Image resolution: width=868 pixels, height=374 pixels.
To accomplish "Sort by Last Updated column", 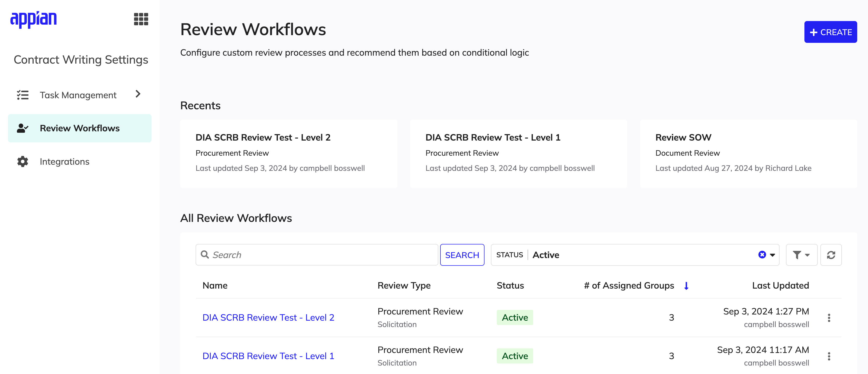I will 780,286.
